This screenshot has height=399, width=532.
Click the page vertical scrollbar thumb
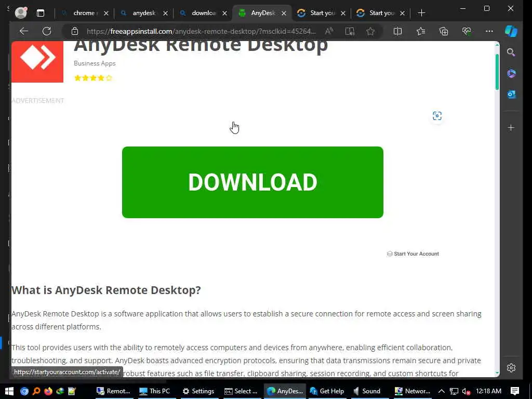(x=497, y=72)
